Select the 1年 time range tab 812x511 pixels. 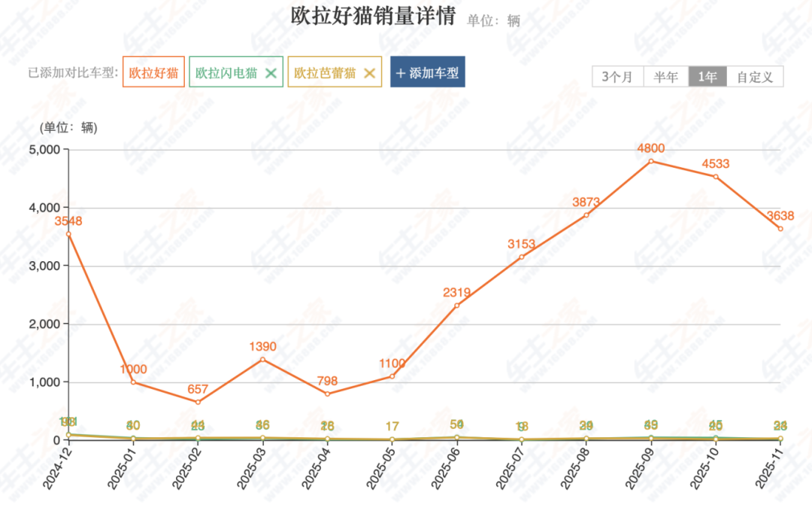point(707,77)
